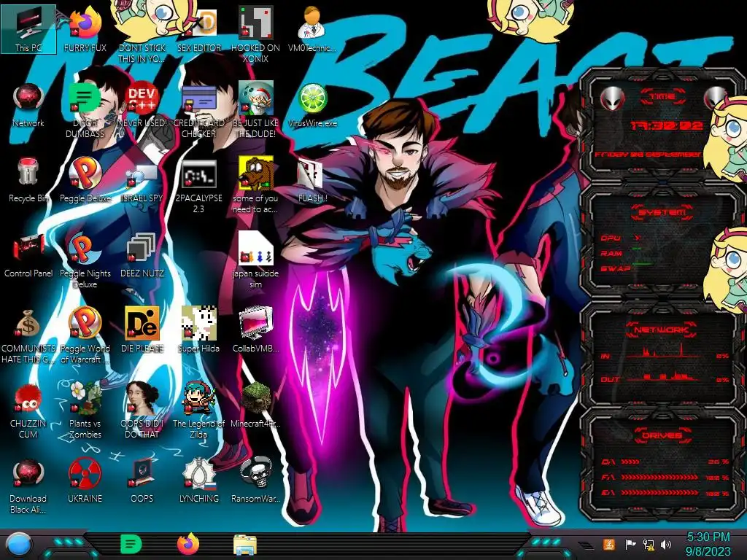Click the network warning icon in tray
The image size is (747, 560).
click(x=649, y=544)
